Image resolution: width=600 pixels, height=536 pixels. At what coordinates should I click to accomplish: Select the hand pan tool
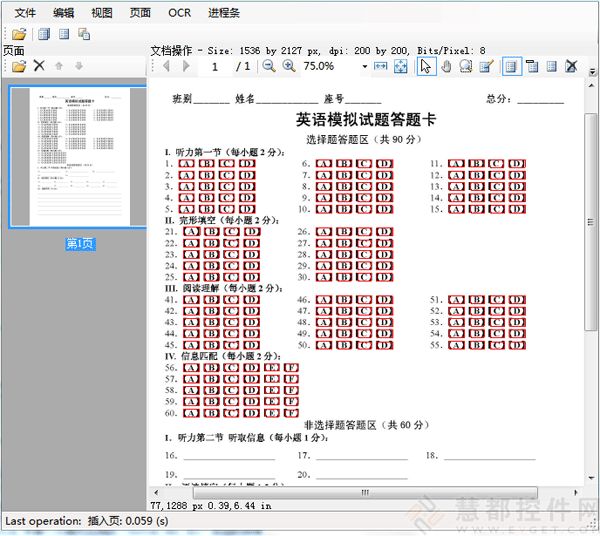point(447,66)
